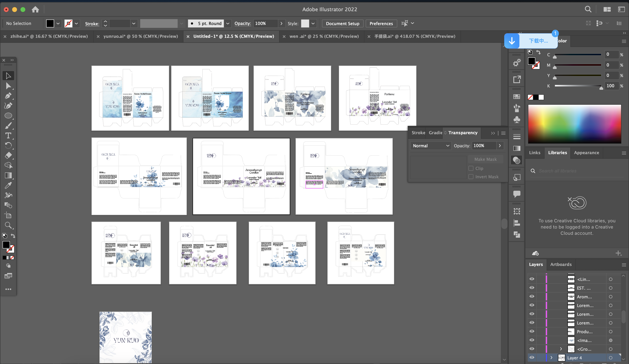Screen dimensions: 629x364
Task: Enable the Clip checkbox
Action: tap(471, 168)
